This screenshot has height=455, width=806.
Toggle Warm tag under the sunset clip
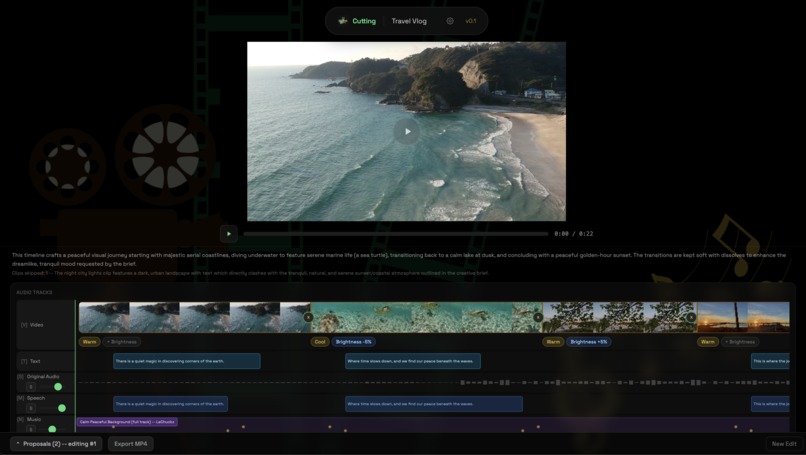click(x=708, y=342)
